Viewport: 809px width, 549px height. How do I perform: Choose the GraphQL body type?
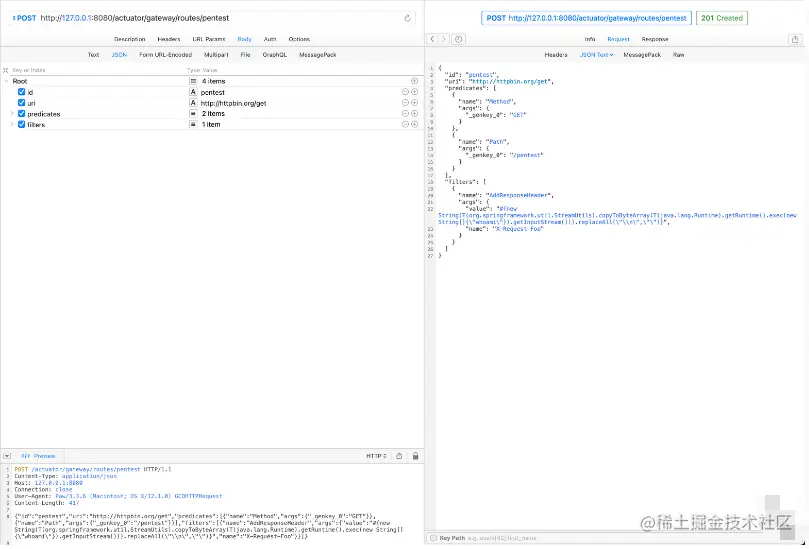(x=274, y=55)
